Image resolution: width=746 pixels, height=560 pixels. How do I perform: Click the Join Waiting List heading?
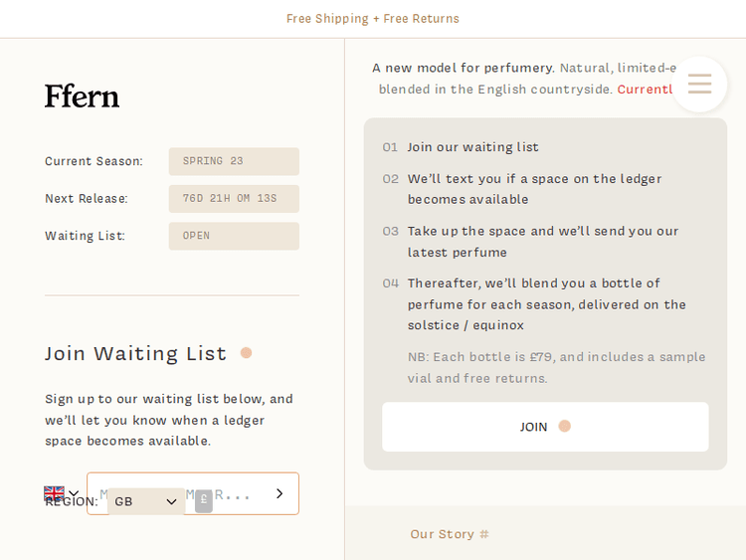[x=135, y=353]
